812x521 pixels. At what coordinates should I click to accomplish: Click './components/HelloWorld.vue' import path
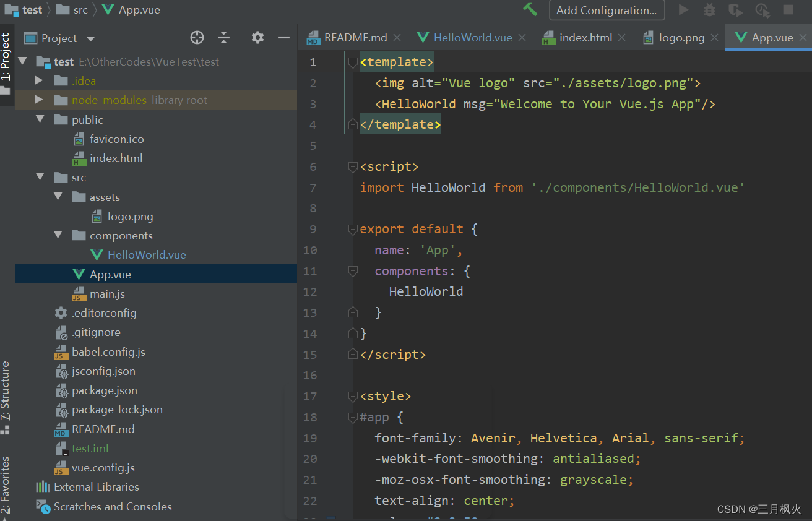click(x=637, y=187)
